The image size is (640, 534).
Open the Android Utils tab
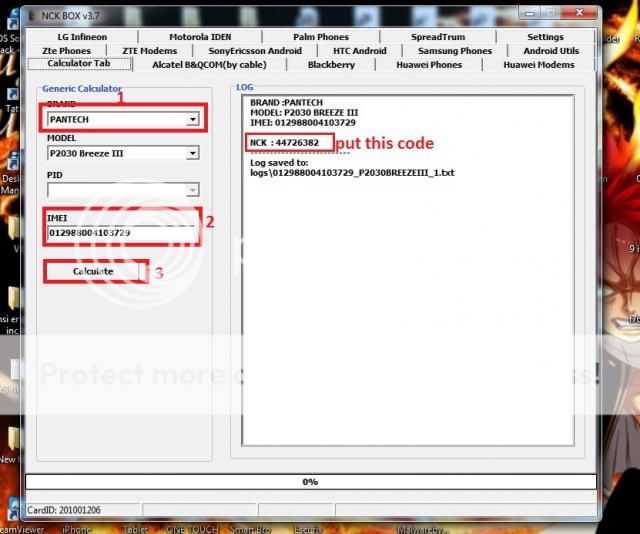551,51
